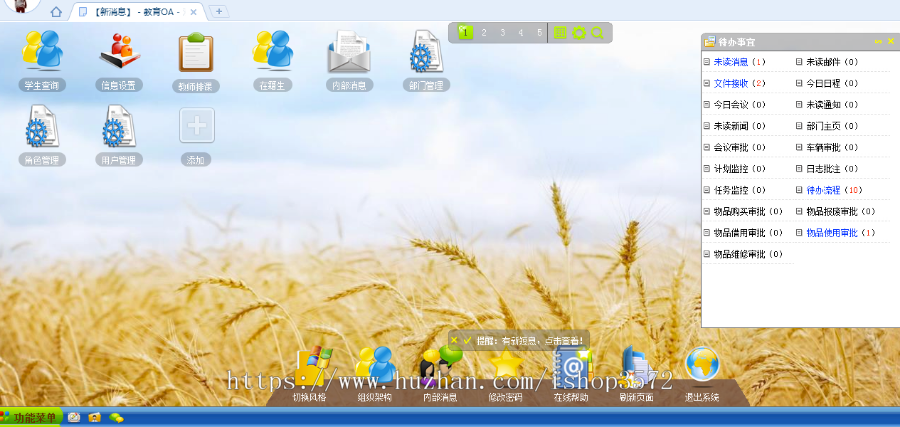Click the chat bubble icon in bottom bar
The height and width of the screenshot is (427, 900).
(x=117, y=417)
